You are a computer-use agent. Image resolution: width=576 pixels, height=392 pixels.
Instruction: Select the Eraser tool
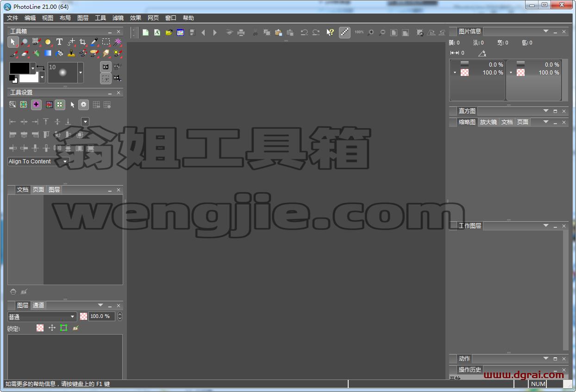(x=25, y=53)
